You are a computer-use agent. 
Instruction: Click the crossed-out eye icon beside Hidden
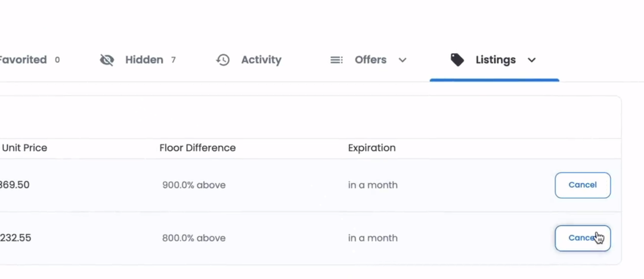[x=107, y=60]
